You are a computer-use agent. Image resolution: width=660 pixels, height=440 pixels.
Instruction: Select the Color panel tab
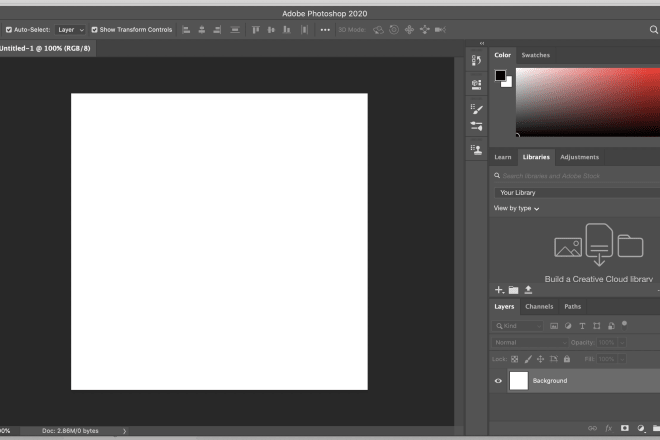pos(503,55)
